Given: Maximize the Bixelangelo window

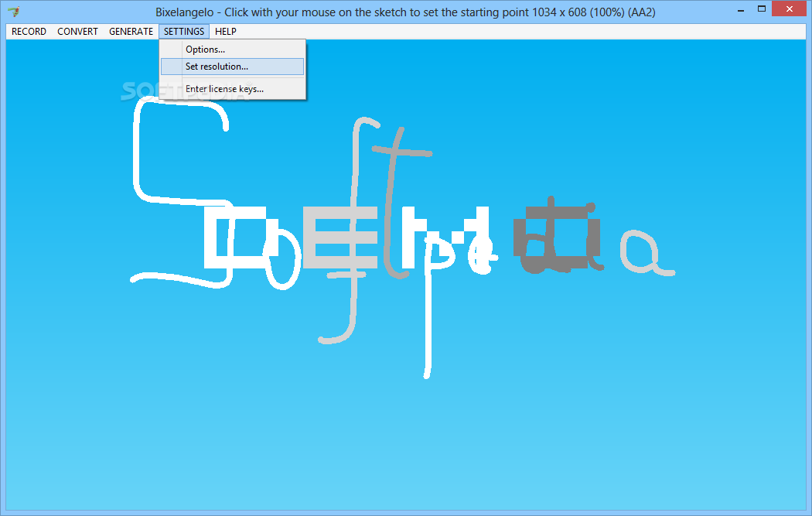Looking at the screenshot, I should point(762,9).
